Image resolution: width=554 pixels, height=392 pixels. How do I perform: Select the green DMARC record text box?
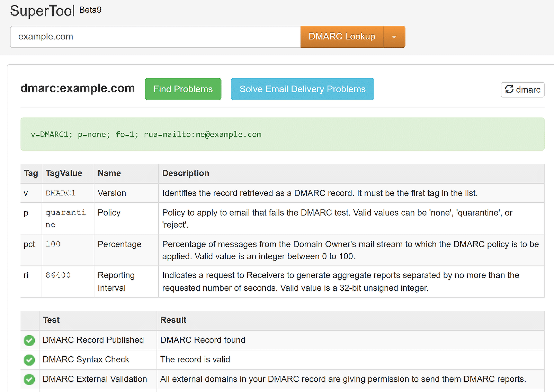pos(284,134)
